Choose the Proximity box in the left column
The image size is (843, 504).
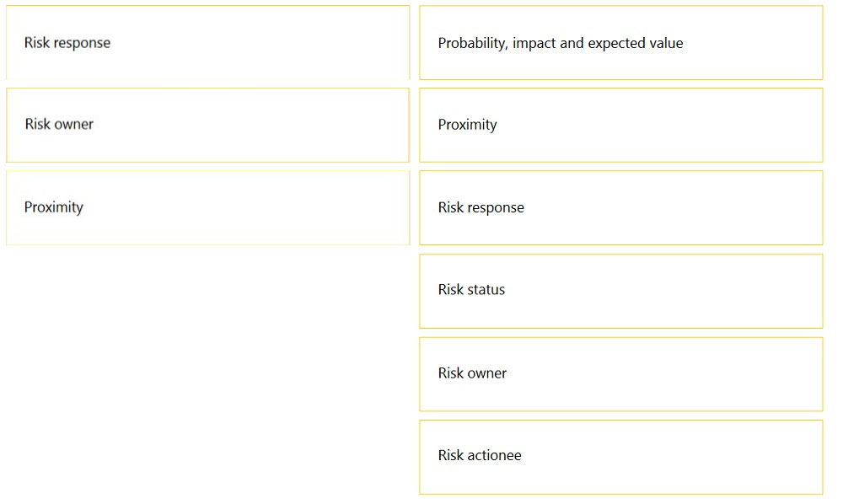(x=207, y=207)
